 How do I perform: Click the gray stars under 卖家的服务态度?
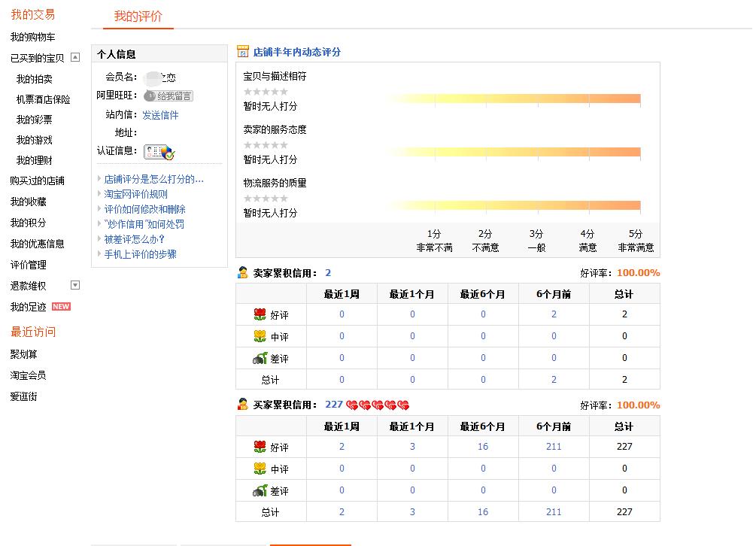[266, 145]
